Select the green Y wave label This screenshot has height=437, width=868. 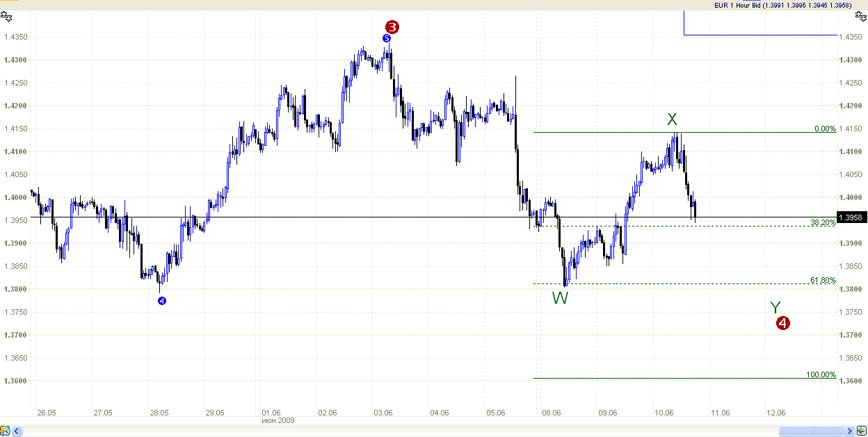[775, 308]
